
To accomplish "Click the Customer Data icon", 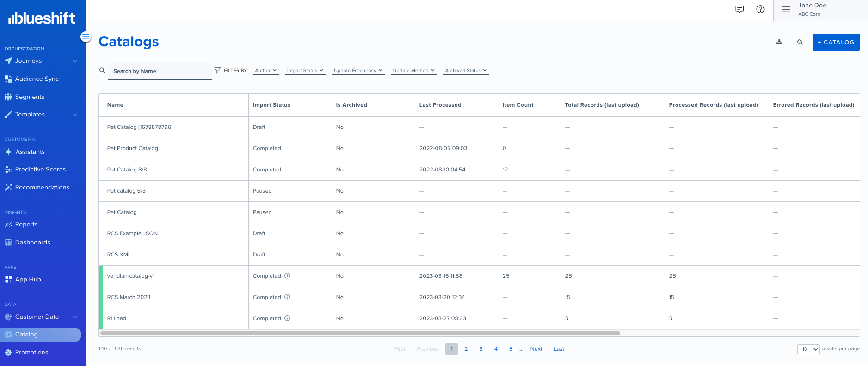I will [x=8, y=317].
